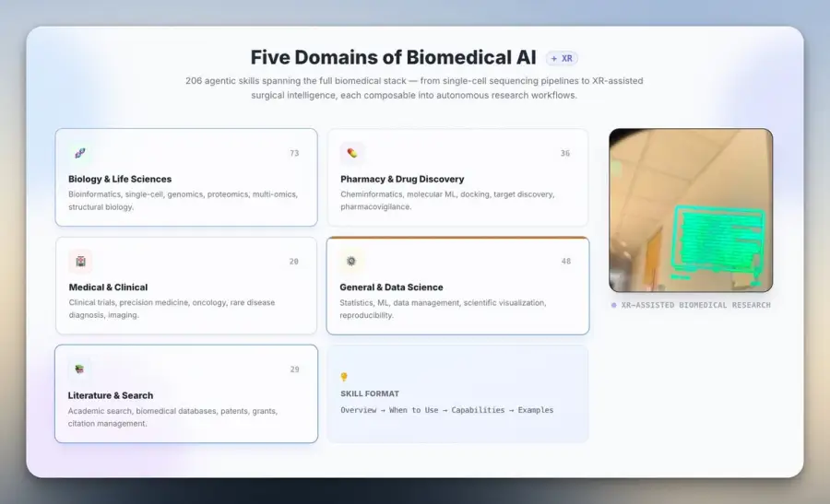Open the Biology & Life Sciences heading
Screen dimensions: 830x504
pyautogui.click(x=120, y=179)
